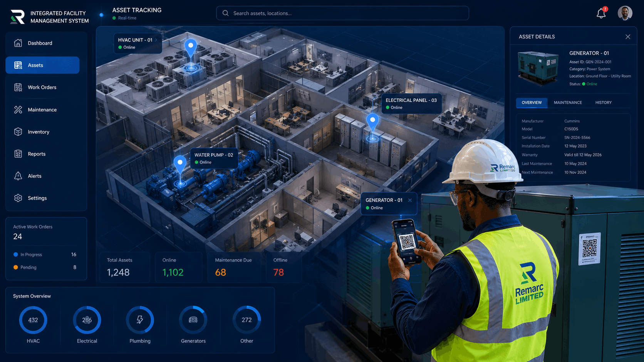The image size is (644, 362).
Task: Click the Generators ring icon
Action: (x=193, y=320)
